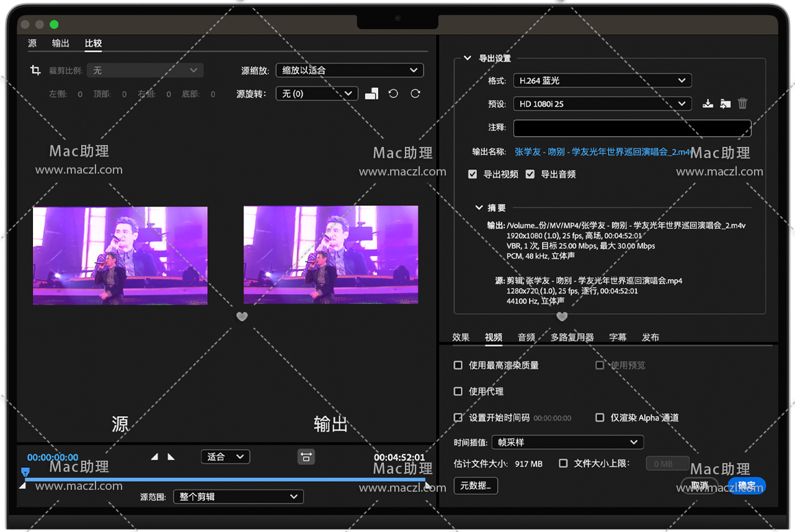Open the 预设 HD 1080i 25 dropdown
Viewport: 795px width, 532px height.
602,104
